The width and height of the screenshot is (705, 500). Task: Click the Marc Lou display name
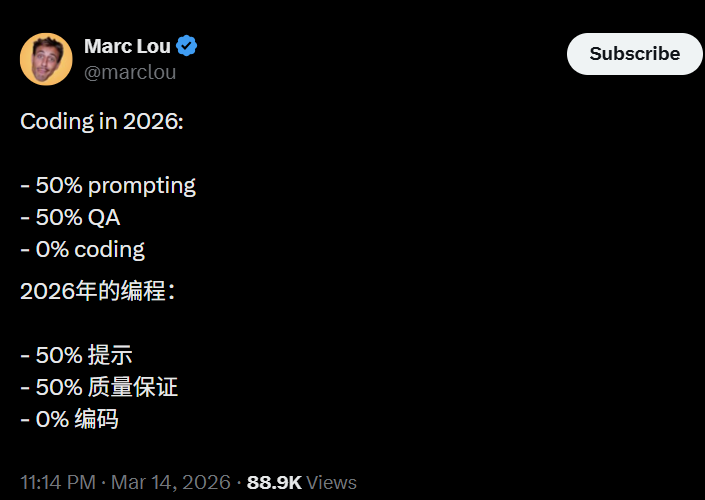point(127,46)
